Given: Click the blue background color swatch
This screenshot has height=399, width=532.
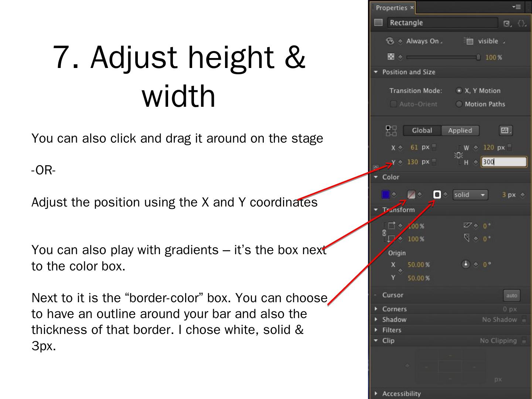Looking at the screenshot, I should [x=385, y=195].
